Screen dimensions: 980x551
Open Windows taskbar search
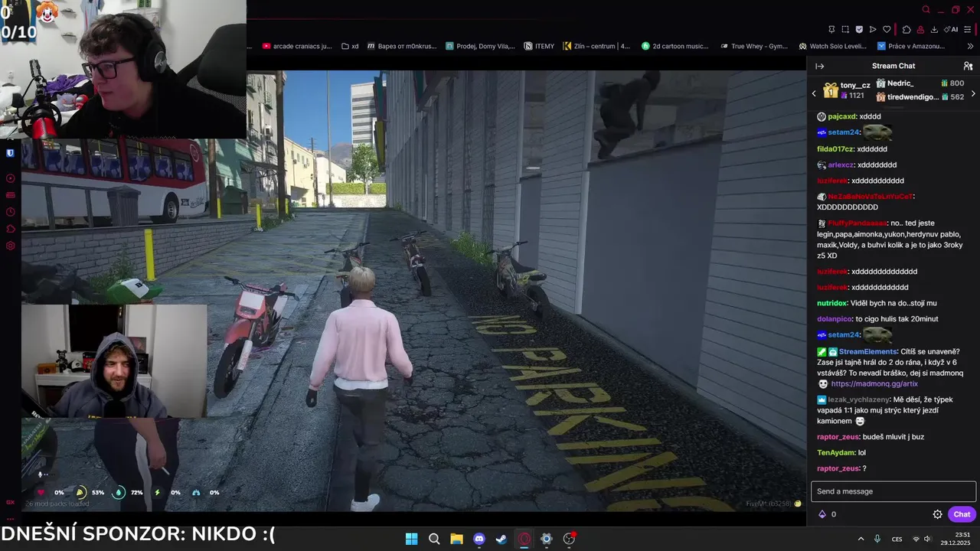coord(434,539)
